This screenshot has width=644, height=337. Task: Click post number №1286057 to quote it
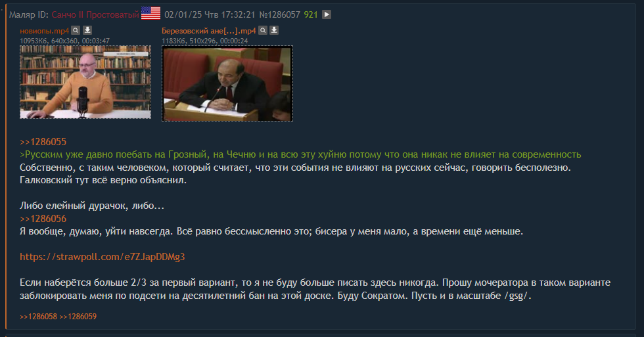(x=280, y=14)
